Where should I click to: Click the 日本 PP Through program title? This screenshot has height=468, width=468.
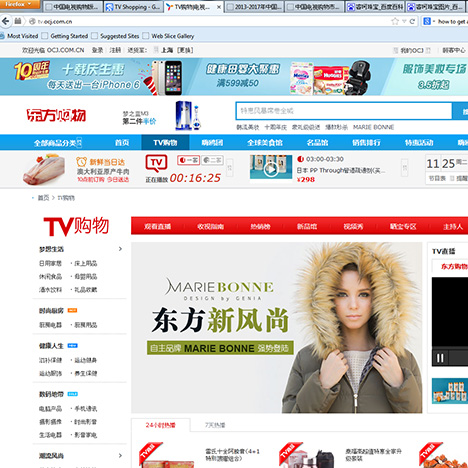pos(341,170)
